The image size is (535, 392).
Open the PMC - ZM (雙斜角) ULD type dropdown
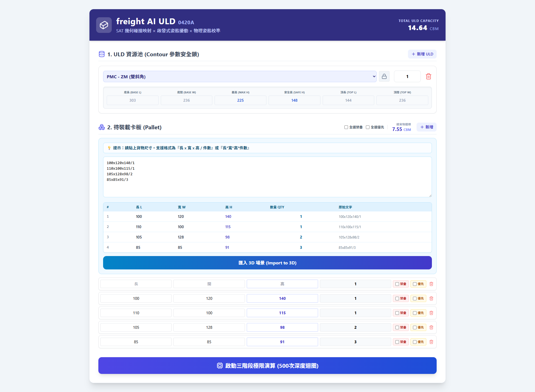(x=240, y=77)
